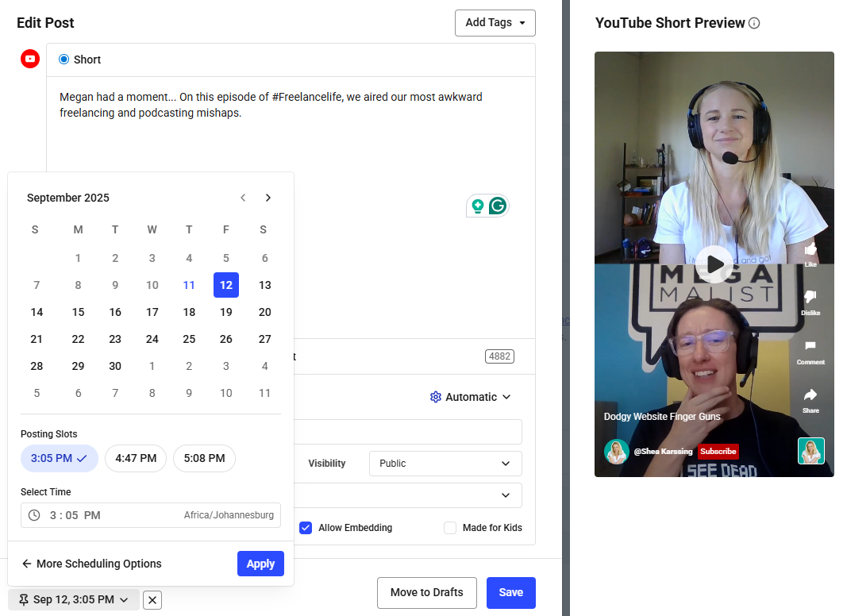
Task: Click the clock icon in Select Time field
Action: (33, 515)
